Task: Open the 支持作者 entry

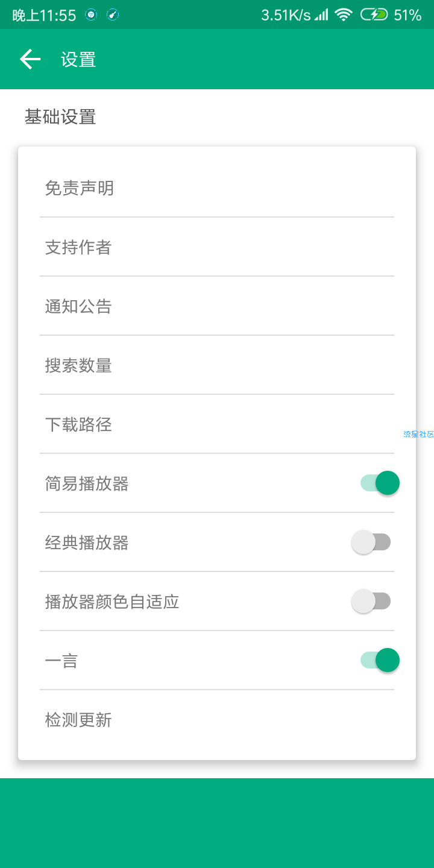Action: (217, 247)
